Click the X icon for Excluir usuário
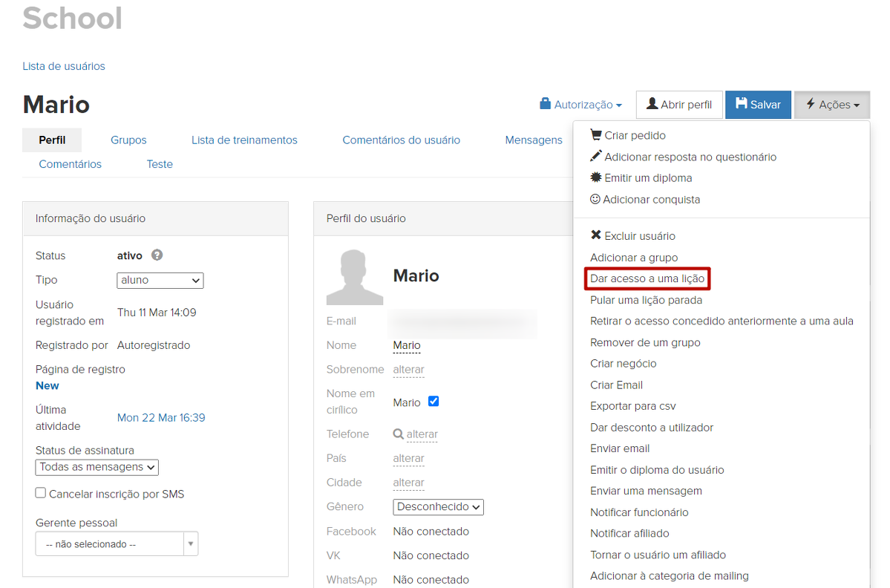Screen dimensions: 890x588 click(595, 235)
